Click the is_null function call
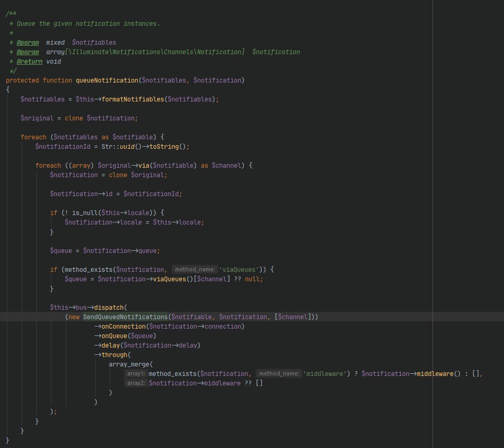504x448 pixels. coord(85,213)
